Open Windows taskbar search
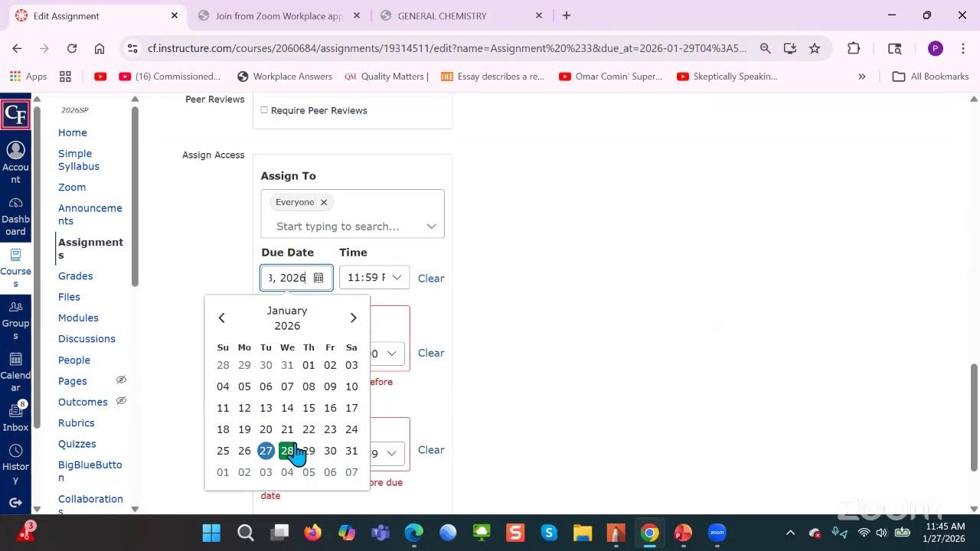This screenshot has height=551, width=980. (x=246, y=533)
